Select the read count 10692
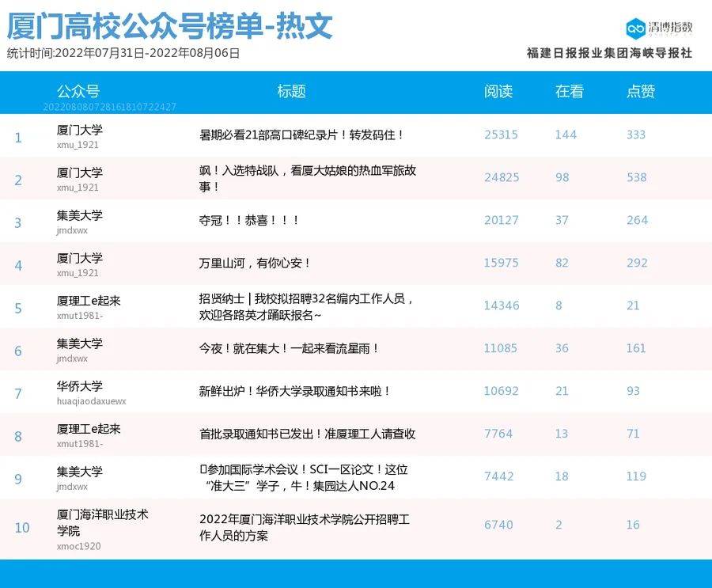 501,391
